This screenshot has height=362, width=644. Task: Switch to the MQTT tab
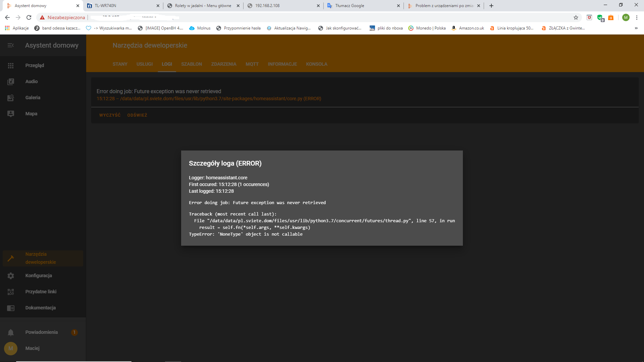252,64
